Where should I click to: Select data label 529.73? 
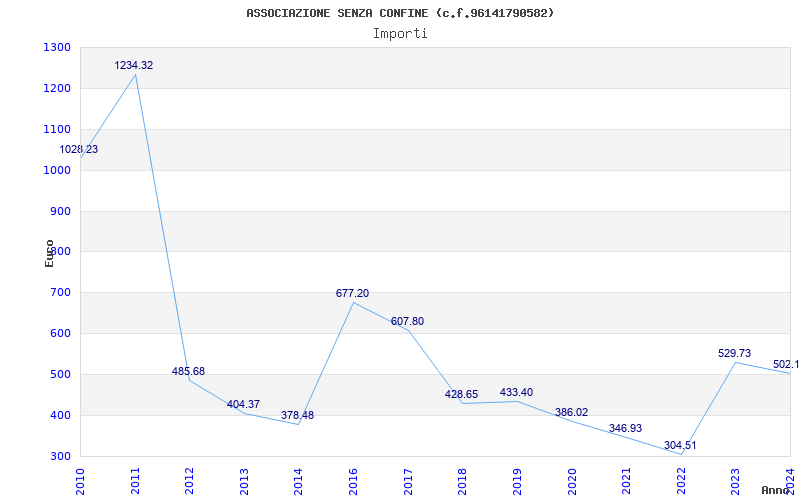[734, 353]
